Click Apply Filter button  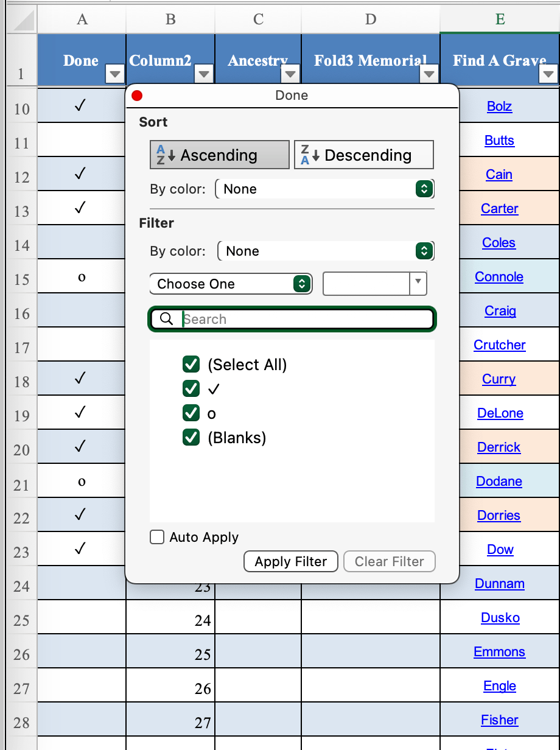(x=291, y=561)
